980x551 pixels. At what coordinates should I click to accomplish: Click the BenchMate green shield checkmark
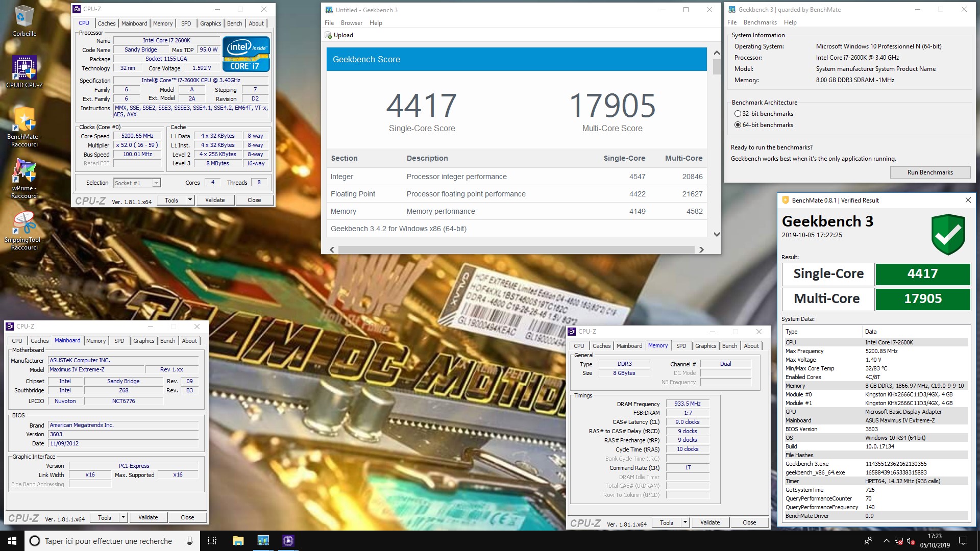(x=948, y=234)
